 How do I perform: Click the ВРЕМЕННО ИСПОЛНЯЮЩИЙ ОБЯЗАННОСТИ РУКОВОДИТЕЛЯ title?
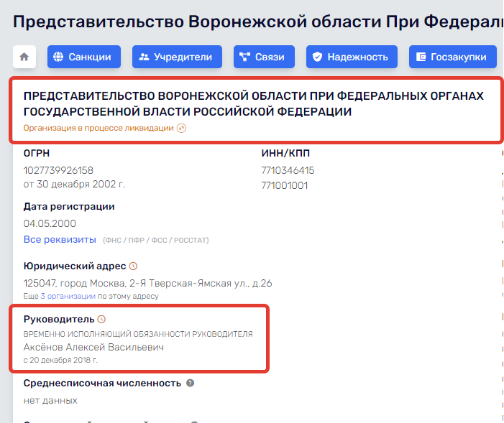[138, 334]
